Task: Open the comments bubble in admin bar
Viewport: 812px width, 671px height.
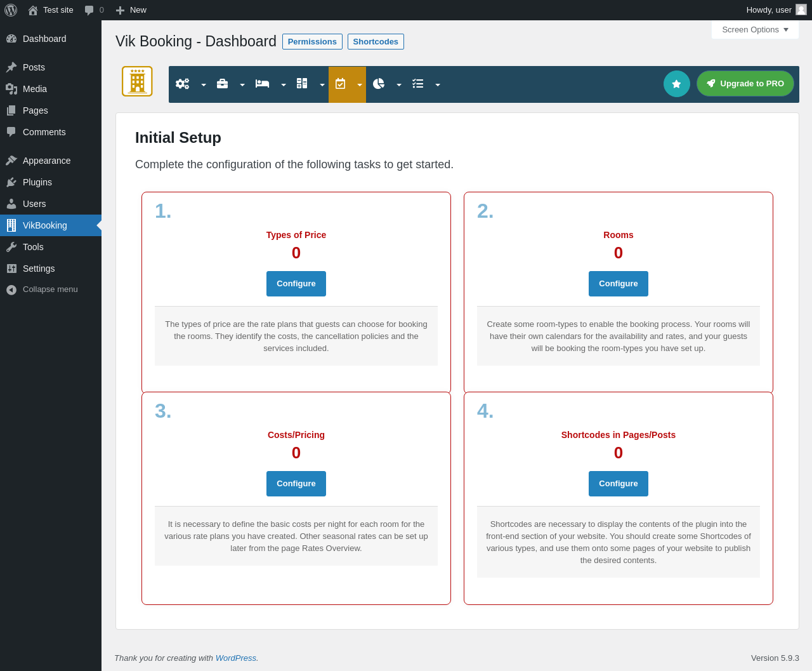Action: [x=94, y=10]
